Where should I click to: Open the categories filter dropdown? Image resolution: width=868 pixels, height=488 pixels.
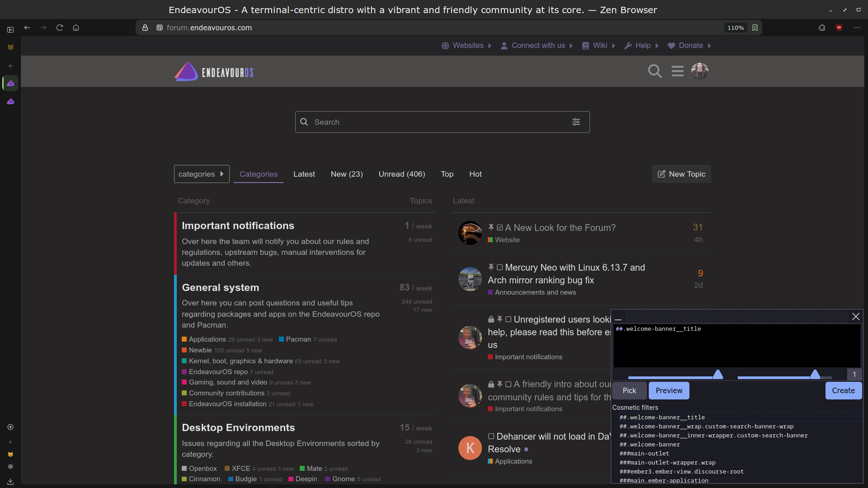[x=202, y=174]
